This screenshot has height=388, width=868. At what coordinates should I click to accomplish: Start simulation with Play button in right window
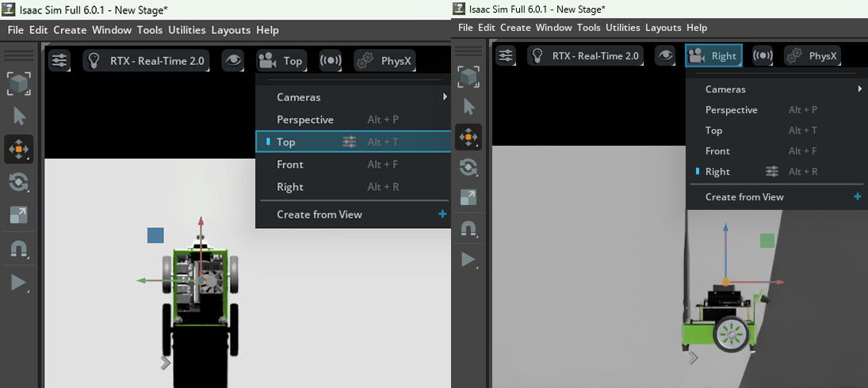pyautogui.click(x=468, y=259)
